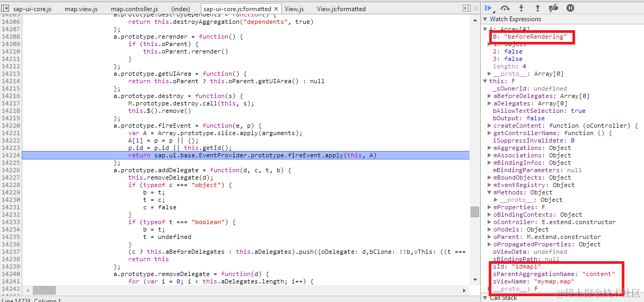Viewport: 644px width, 302px height.
Task: Expand mAggregations: Object
Action: click(x=489, y=148)
